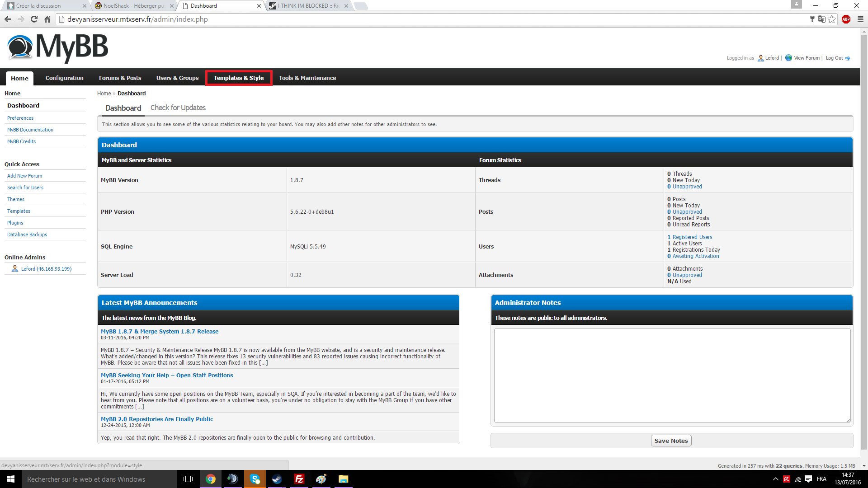Switch to the NoelShack browser tab
Viewport: 868px width, 488px height.
coord(133,6)
